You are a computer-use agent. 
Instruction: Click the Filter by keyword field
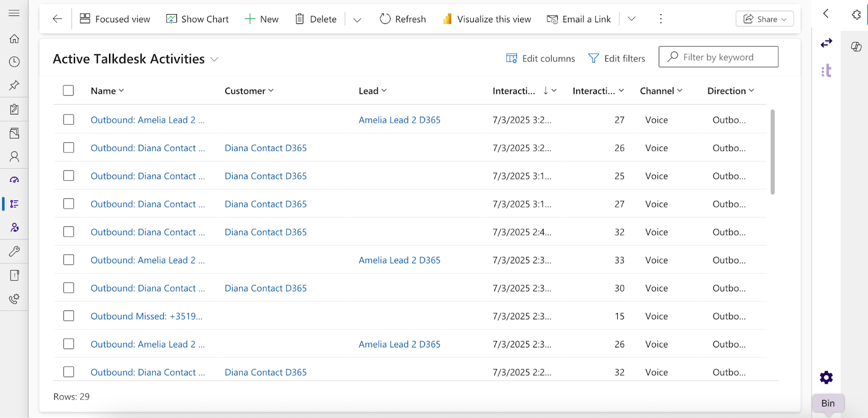coord(718,57)
